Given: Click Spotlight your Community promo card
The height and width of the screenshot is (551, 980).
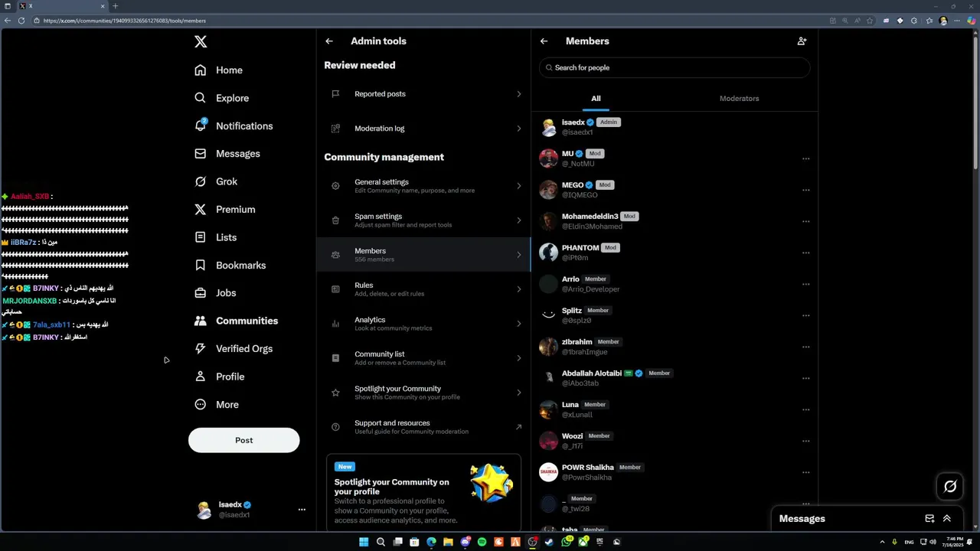Looking at the screenshot, I should 423,492.
